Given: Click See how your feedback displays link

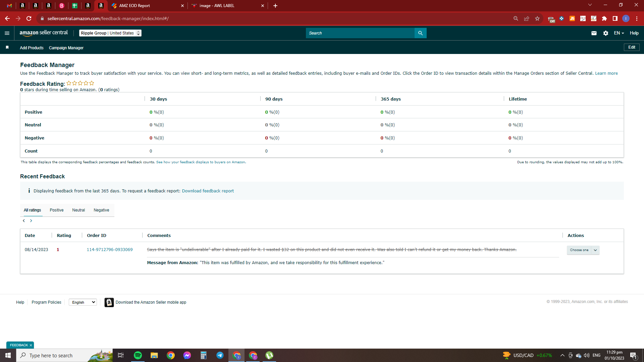Looking at the screenshot, I should coord(201,162).
